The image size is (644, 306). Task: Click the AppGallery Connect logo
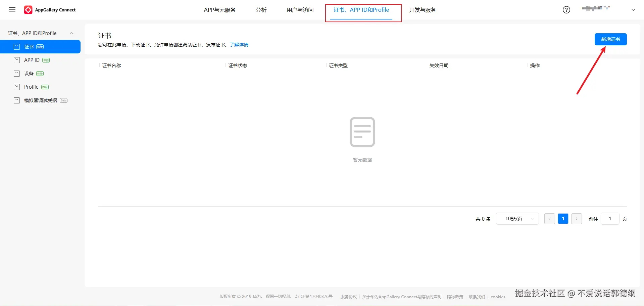(50, 10)
